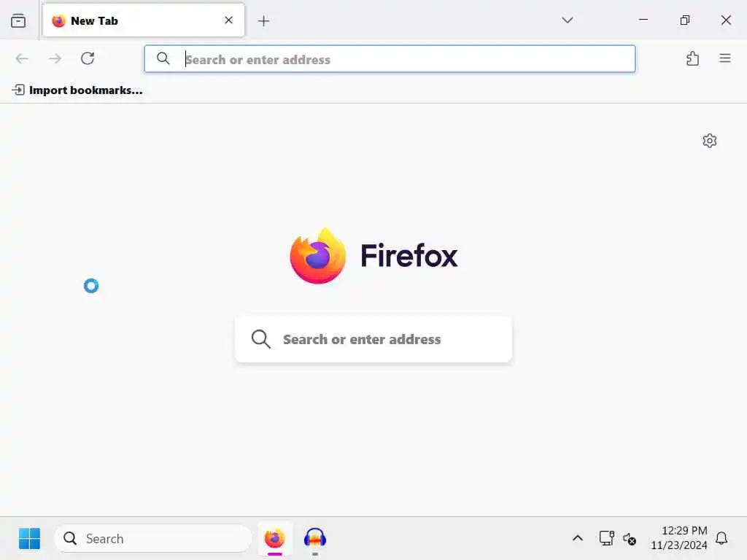Open a new tab with plus button
Image resolution: width=747 pixels, height=560 pixels.
(x=263, y=20)
